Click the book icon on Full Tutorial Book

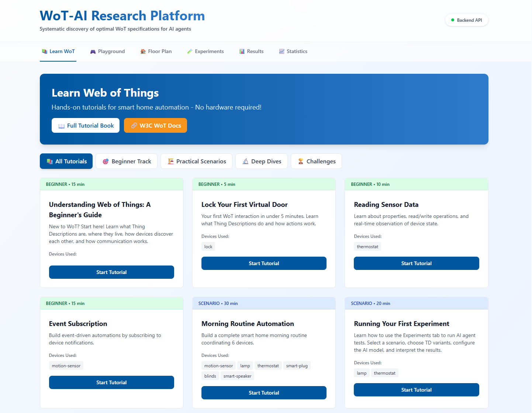[62, 126]
